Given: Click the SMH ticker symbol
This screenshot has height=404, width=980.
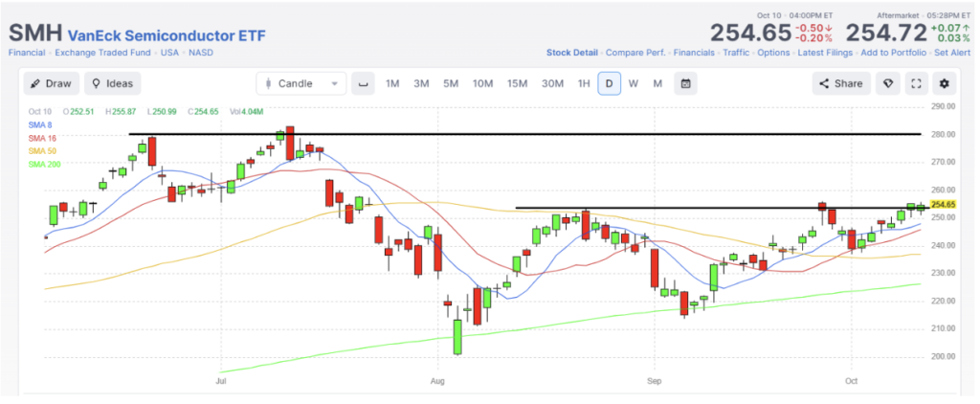Looking at the screenshot, I should coord(35,34).
